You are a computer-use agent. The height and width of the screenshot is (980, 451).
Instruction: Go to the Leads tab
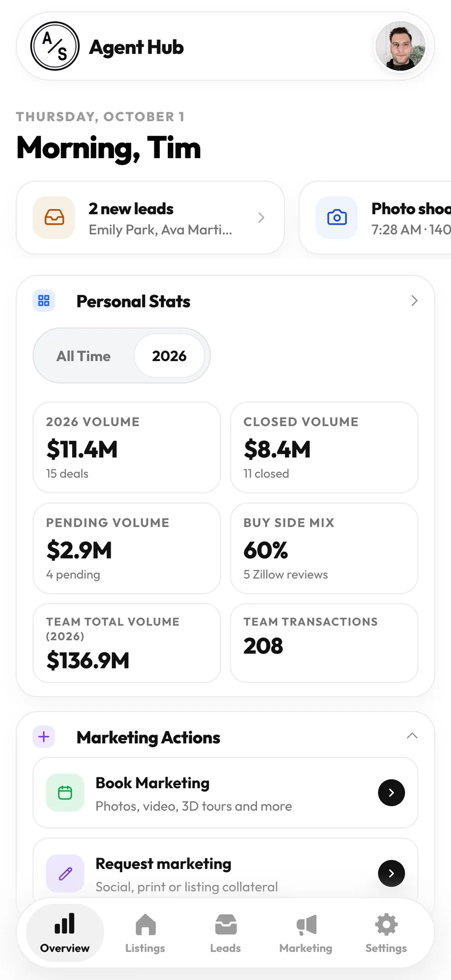pyautogui.click(x=225, y=933)
